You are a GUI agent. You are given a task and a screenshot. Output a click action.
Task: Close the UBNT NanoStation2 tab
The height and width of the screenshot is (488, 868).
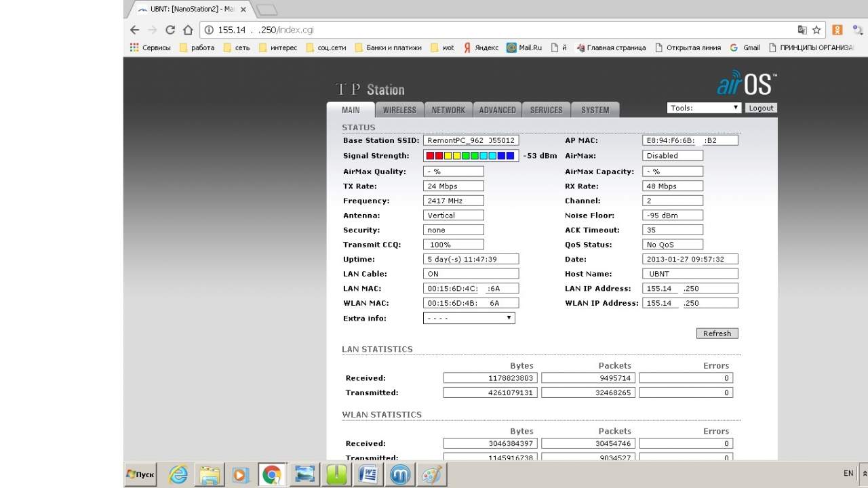pos(243,9)
